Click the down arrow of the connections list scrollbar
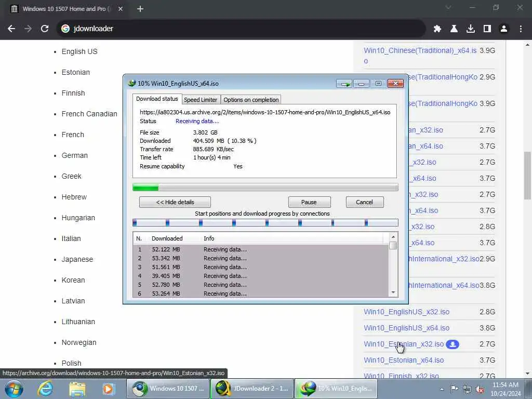The height and width of the screenshot is (399, 532). click(393, 292)
